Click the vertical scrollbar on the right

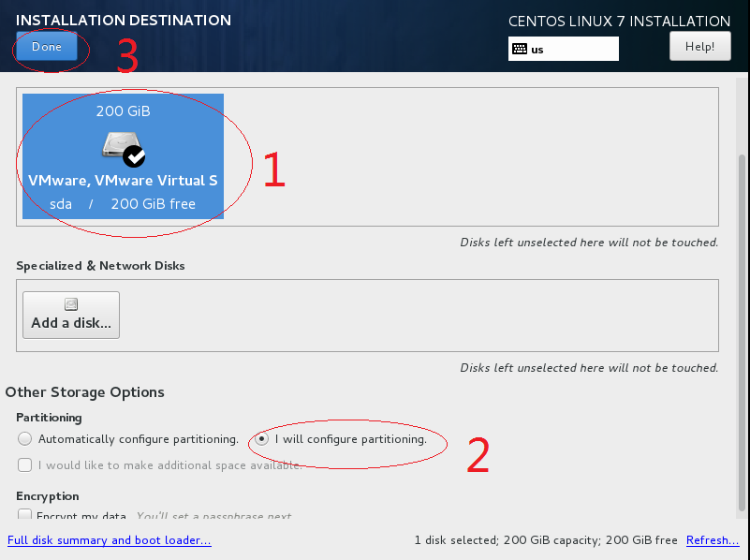pos(742,332)
